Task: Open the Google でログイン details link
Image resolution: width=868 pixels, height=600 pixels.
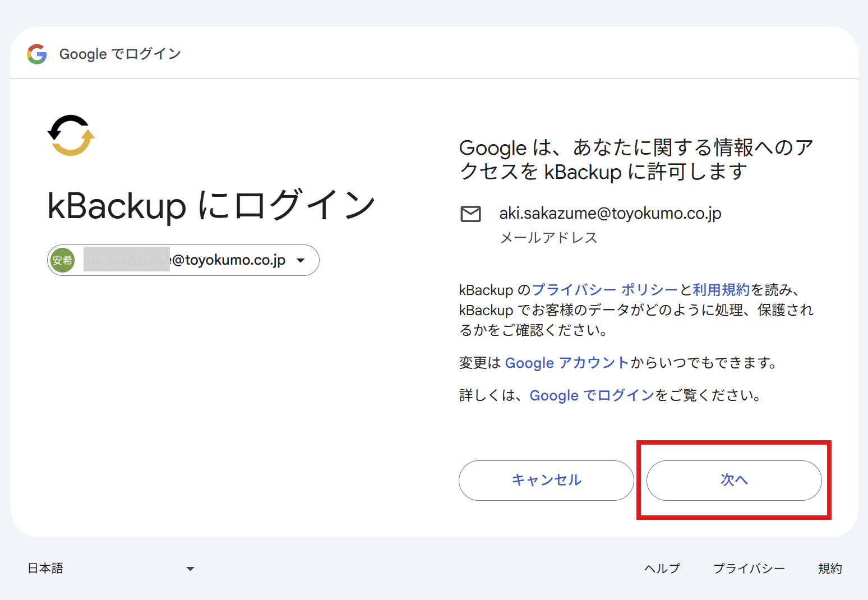Action: [592, 395]
